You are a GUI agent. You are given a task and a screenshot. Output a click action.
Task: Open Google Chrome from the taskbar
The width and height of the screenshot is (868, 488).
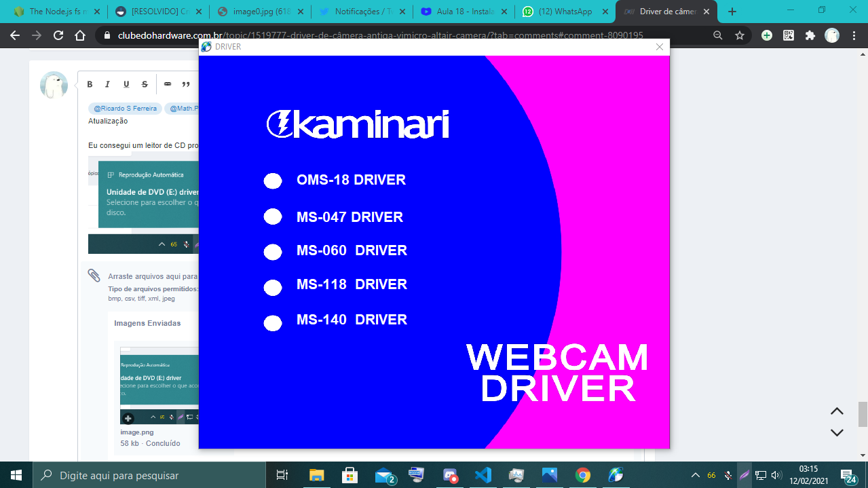point(583,475)
